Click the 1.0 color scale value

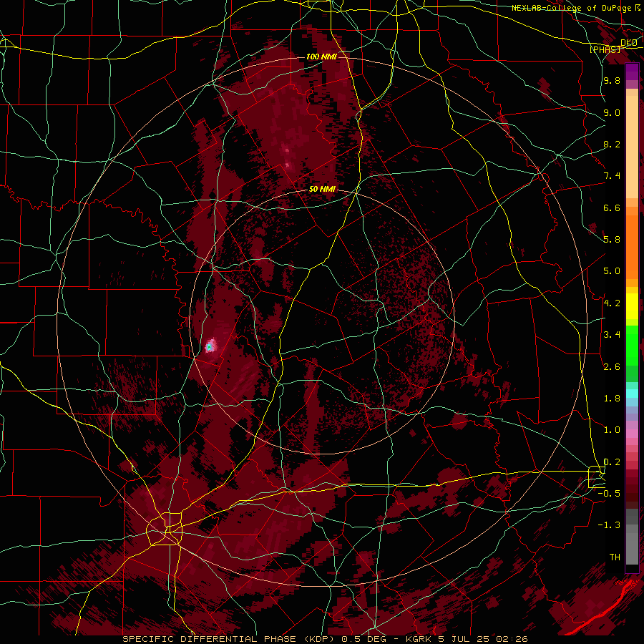click(612, 430)
